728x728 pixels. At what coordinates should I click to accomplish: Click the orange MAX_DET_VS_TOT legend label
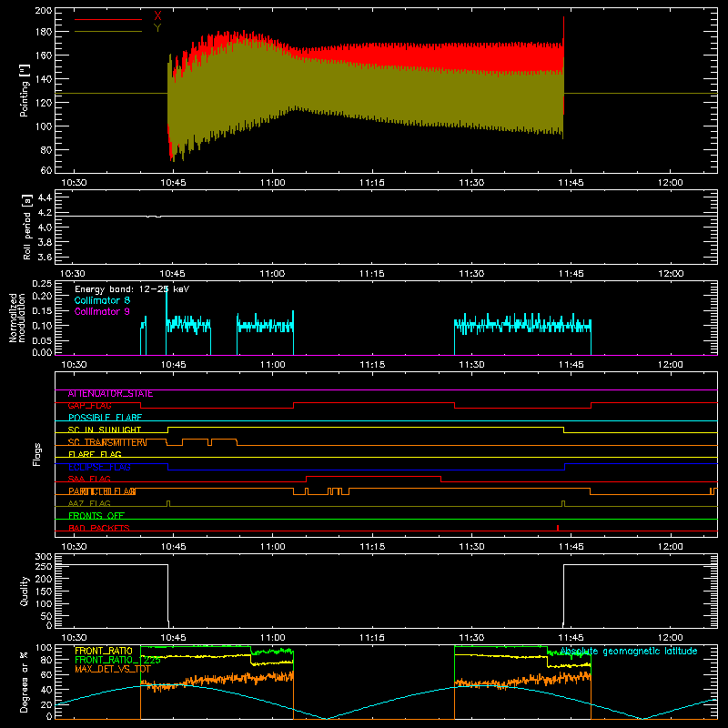112,670
